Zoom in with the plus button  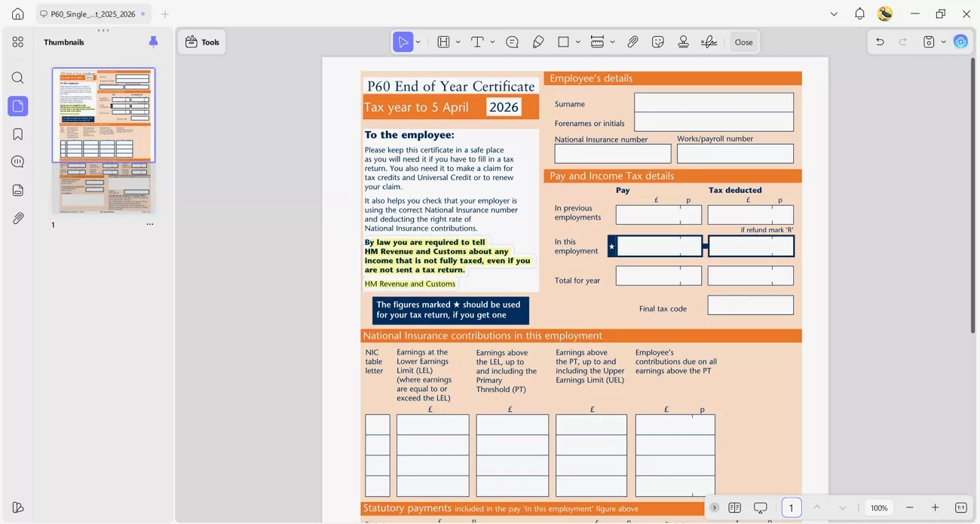click(936, 508)
